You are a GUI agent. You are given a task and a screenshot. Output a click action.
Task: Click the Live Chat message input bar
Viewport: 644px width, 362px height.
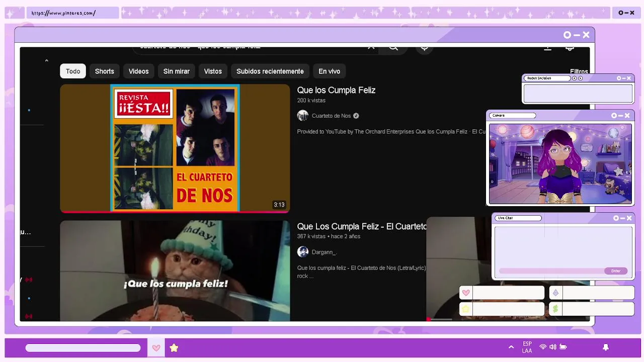click(552, 271)
